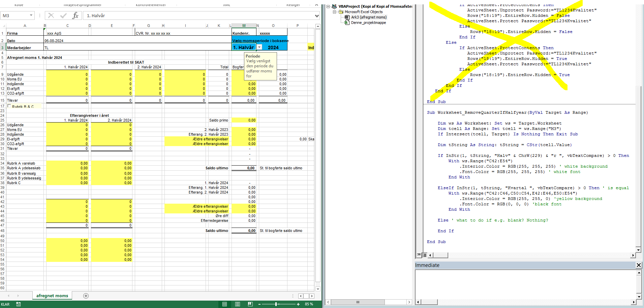Click zoom in plus button
Viewport: 644px width, 308px height.
pyautogui.click(x=298, y=304)
